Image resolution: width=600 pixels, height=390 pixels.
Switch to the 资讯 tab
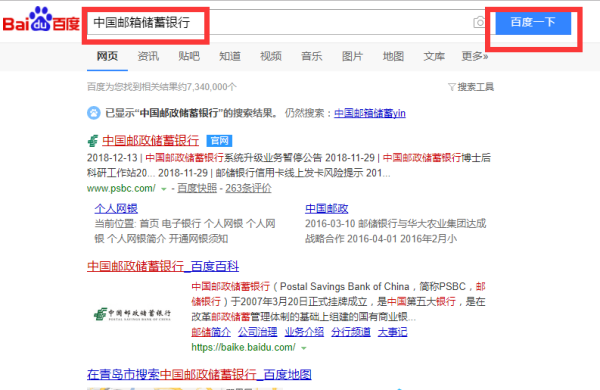point(148,56)
